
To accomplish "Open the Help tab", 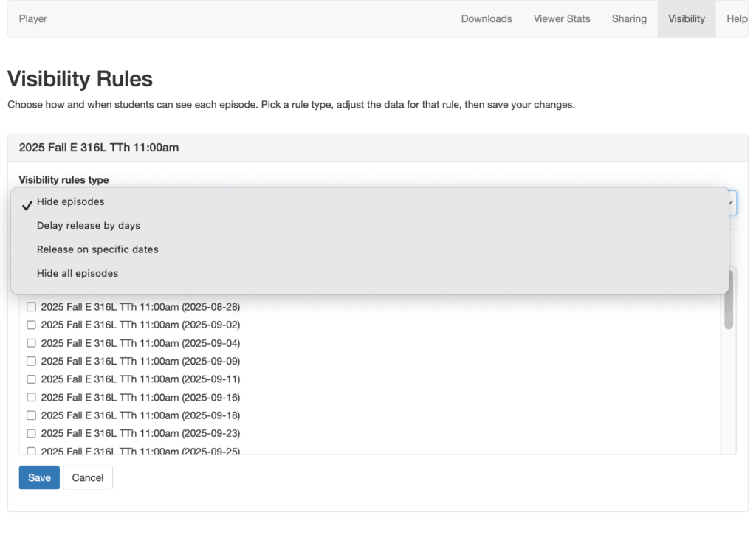I will click(x=736, y=18).
